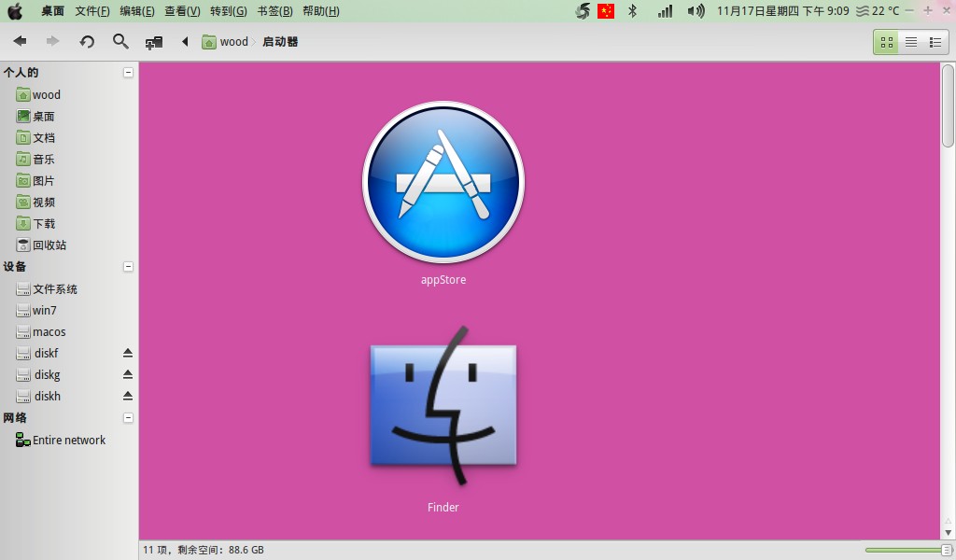Viewport: 956px width, 560px height.
Task: Collapse the 个人的 sidebar section
Action: [x=128, y=73]
